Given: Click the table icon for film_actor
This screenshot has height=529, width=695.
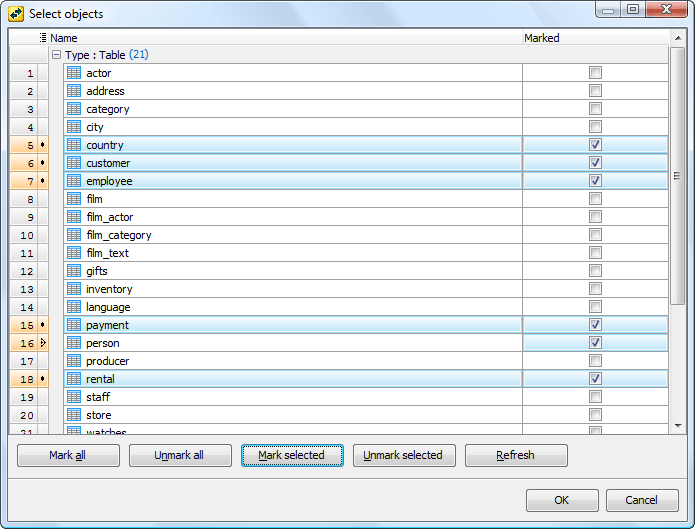Looking at the screenshot, I should pyautogui.click(x=73, y=217).
